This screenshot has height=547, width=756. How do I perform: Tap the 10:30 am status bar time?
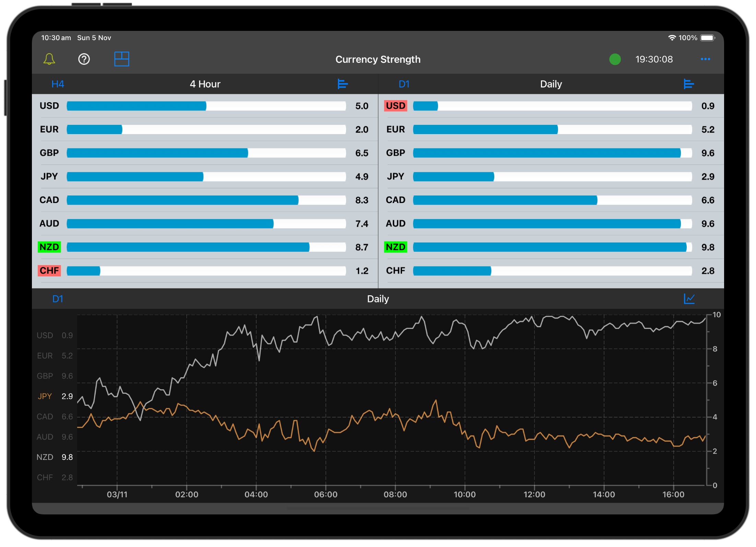point(56,38)
